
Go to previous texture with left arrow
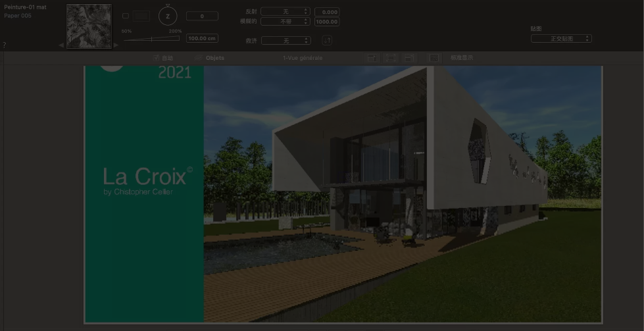(x=61, y=45)
